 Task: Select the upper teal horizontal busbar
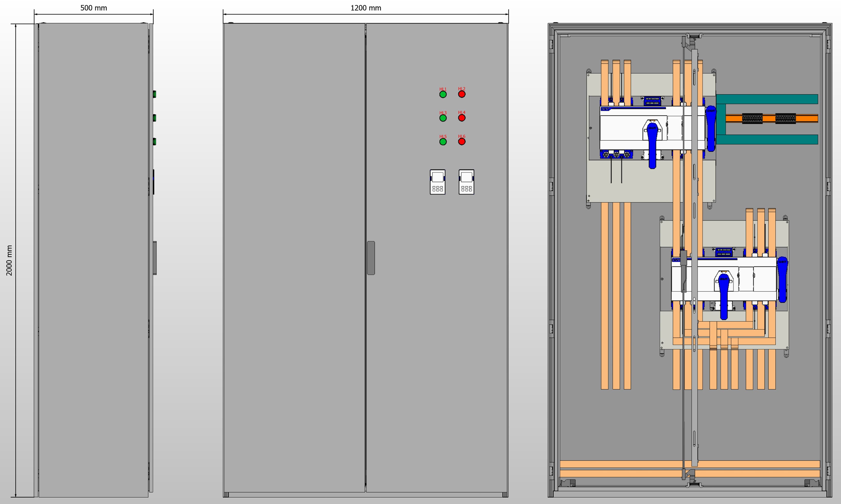pyautogui.click(x=768, y=99)
